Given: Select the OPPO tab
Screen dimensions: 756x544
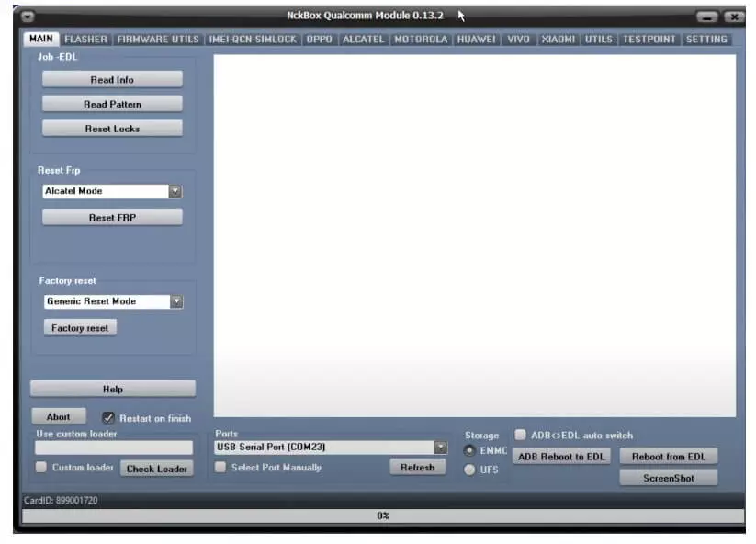Looking at the screenshot, I should (x=319, y=40).
